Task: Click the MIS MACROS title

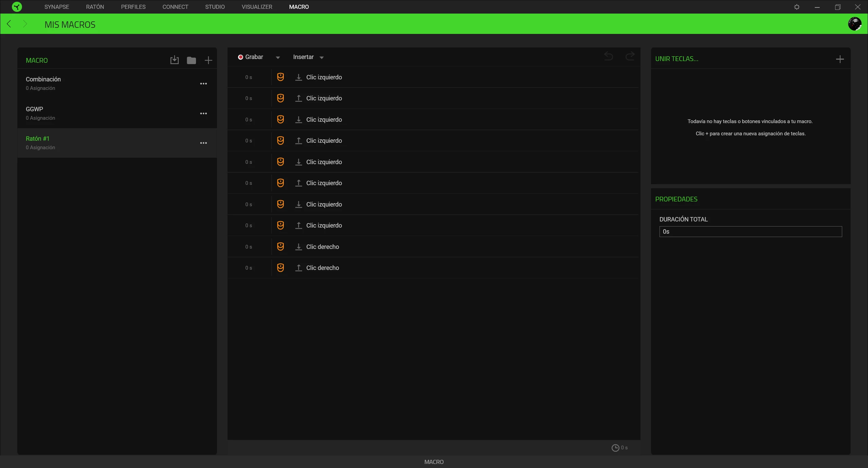Action: pos(70,24)
